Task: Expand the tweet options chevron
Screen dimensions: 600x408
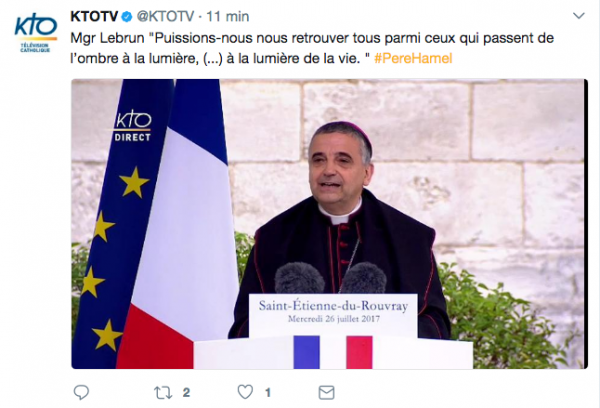Action: pyautogui.click(x=579, y=16)
